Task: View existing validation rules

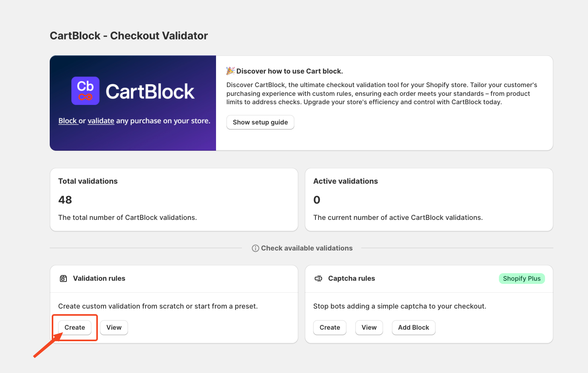Action: coord(114,328)
